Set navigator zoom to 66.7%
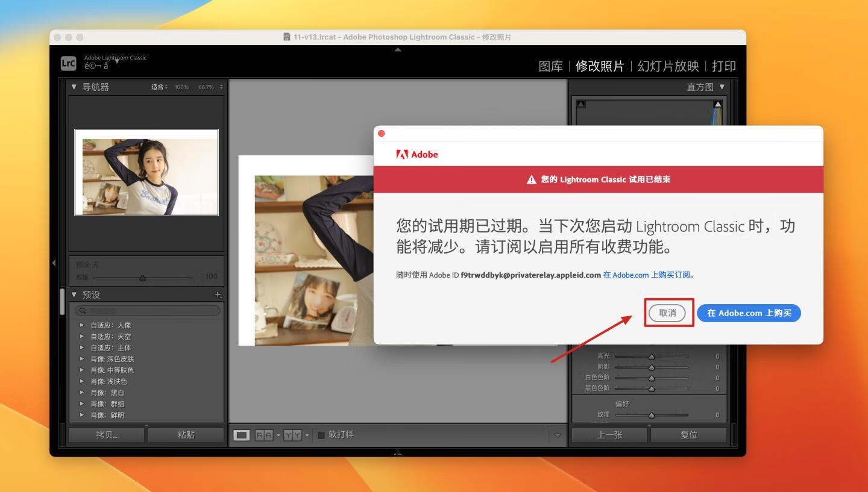This screenshot has width=868, height=492. coord(206,87)
